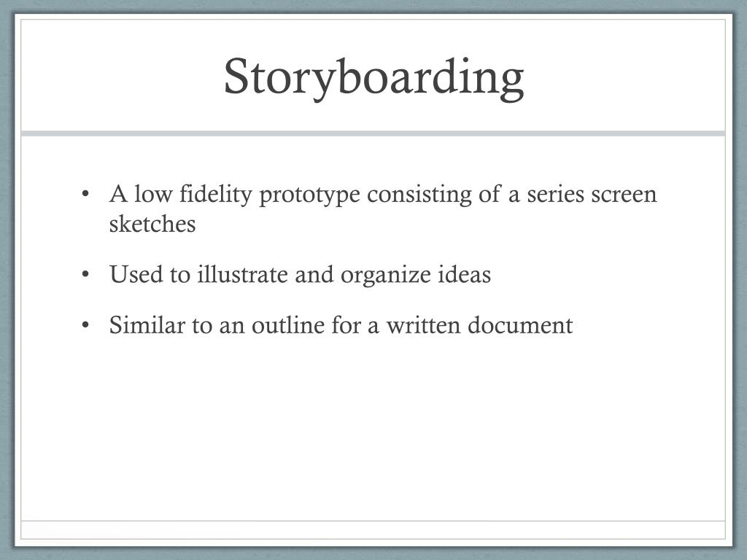Click the word 'sketches' on the second line
The width and height of the screenshot is (747, 560).
(152, 224)
